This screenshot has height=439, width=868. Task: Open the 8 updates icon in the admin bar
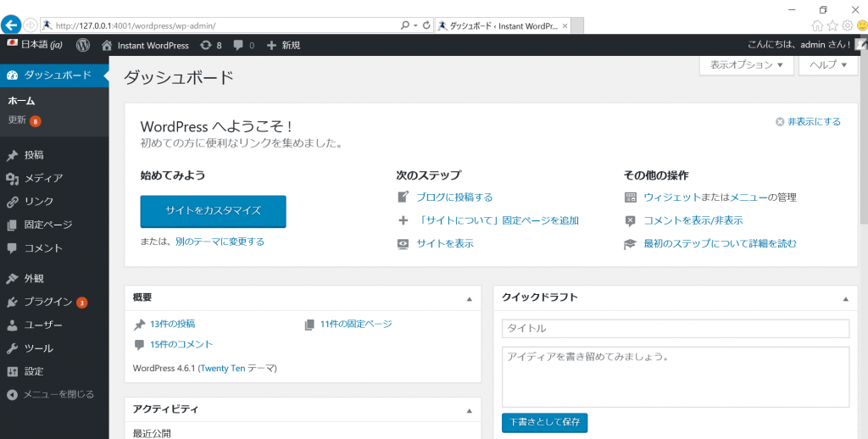211,46
